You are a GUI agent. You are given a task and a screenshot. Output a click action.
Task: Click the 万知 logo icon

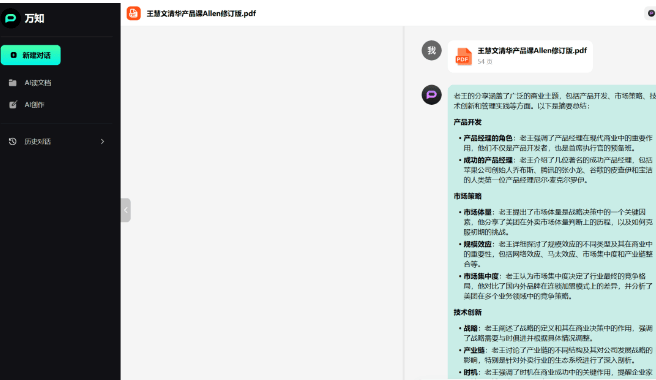point(10,18)
